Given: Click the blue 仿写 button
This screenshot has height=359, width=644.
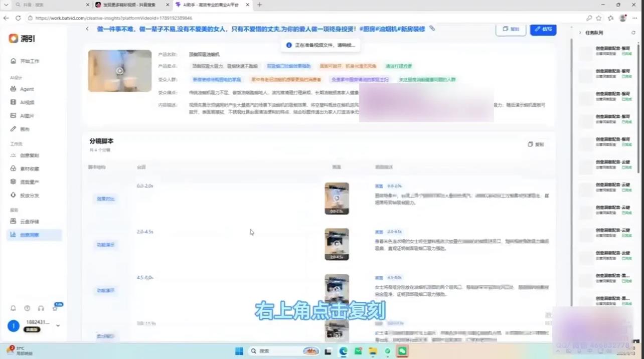Looking at the screenshot, I should tap(543, 29).
